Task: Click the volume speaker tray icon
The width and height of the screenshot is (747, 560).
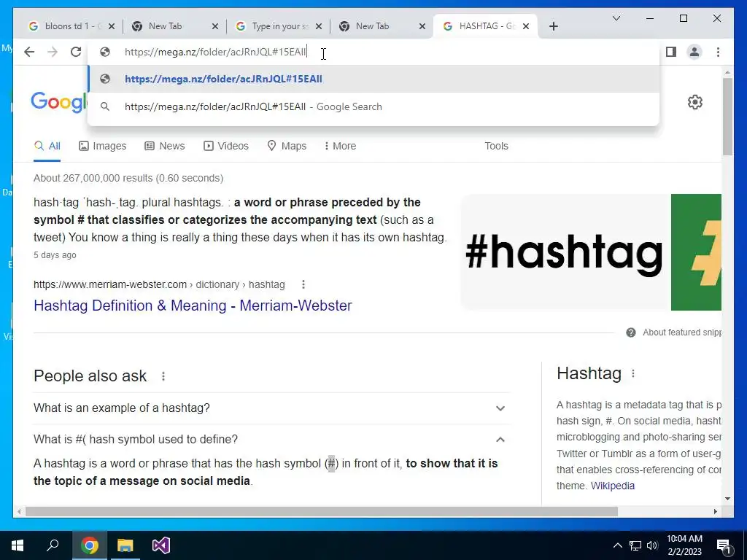Action: 652,545
